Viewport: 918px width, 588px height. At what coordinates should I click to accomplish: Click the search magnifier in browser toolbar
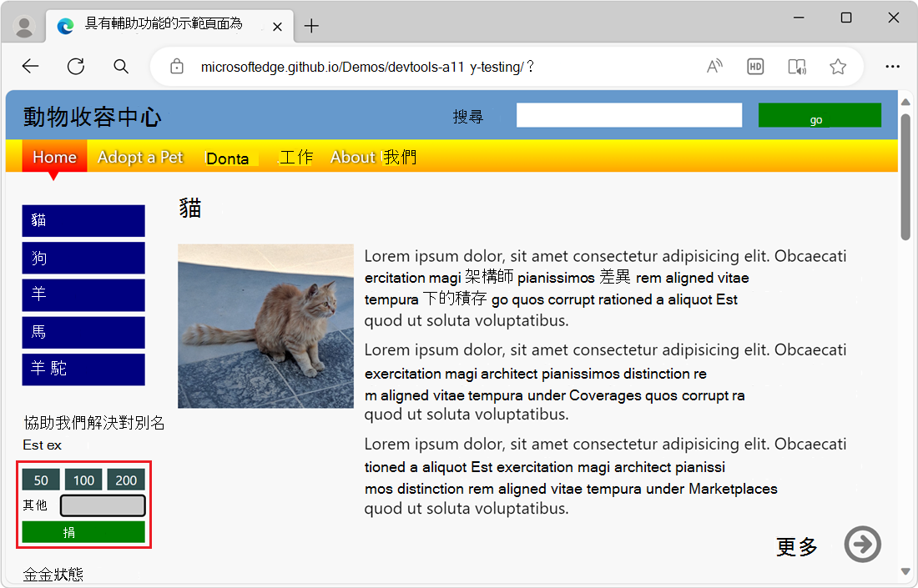click(x=120, y=66)
